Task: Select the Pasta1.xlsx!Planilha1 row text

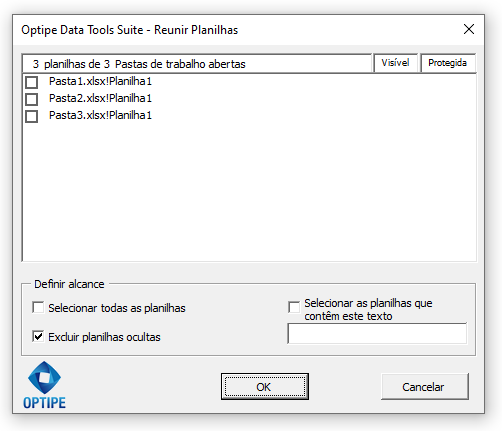Action: 100,81
